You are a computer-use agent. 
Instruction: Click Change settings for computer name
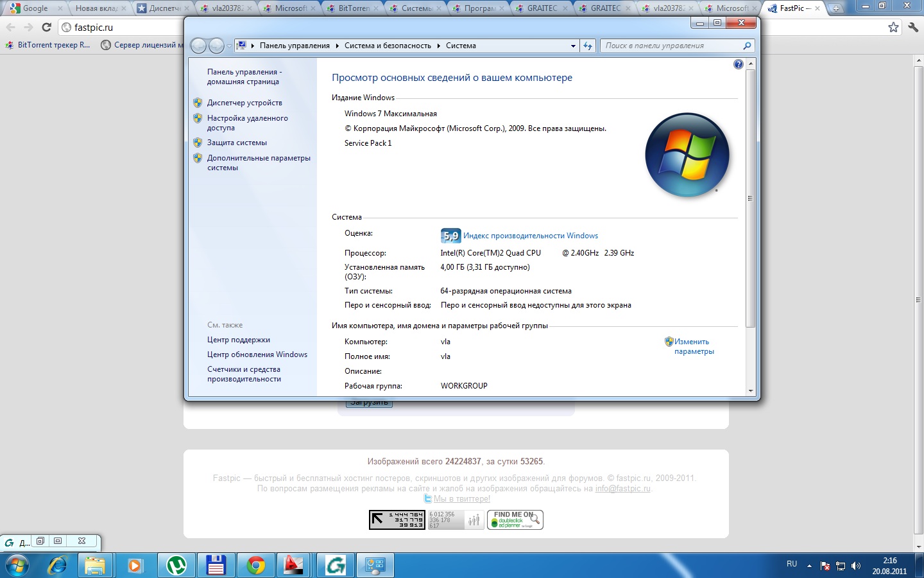(x=694, y=346)
